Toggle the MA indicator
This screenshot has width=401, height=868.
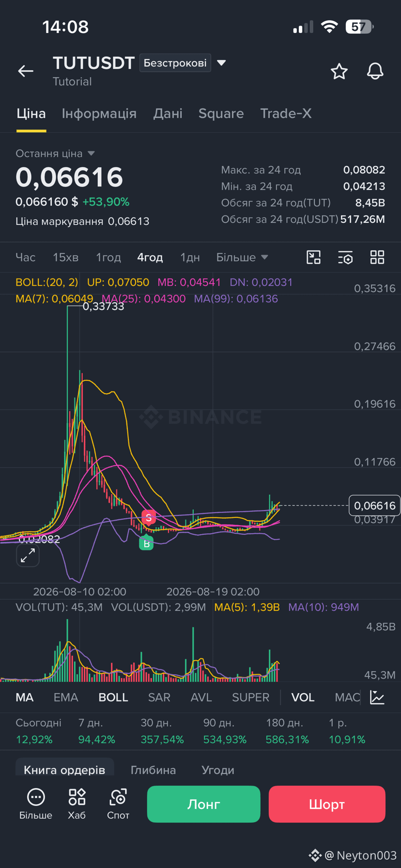click(25, 697)
